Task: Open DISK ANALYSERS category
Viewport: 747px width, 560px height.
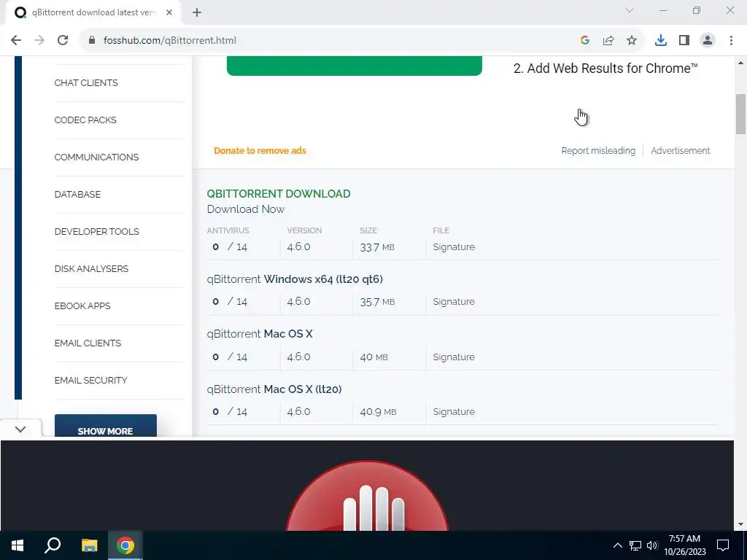Action: coord(91,268)
